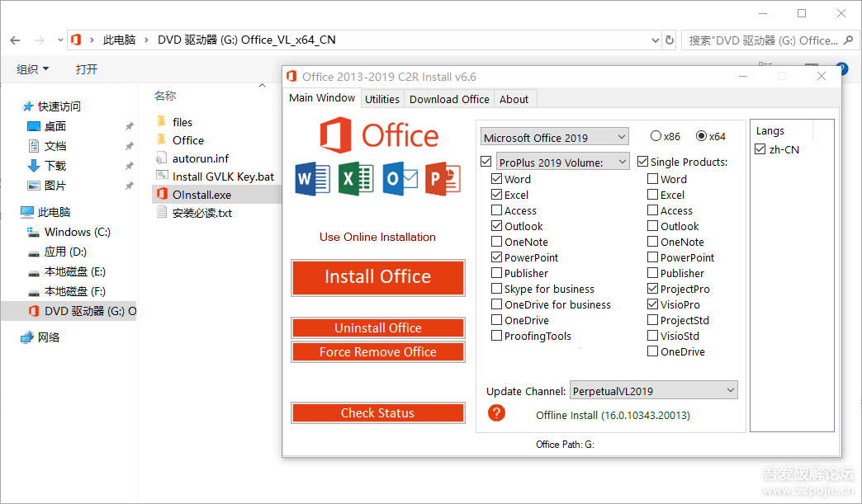Uncheck Word under ProPlus 2019 Volume

(x=496, y=179)
